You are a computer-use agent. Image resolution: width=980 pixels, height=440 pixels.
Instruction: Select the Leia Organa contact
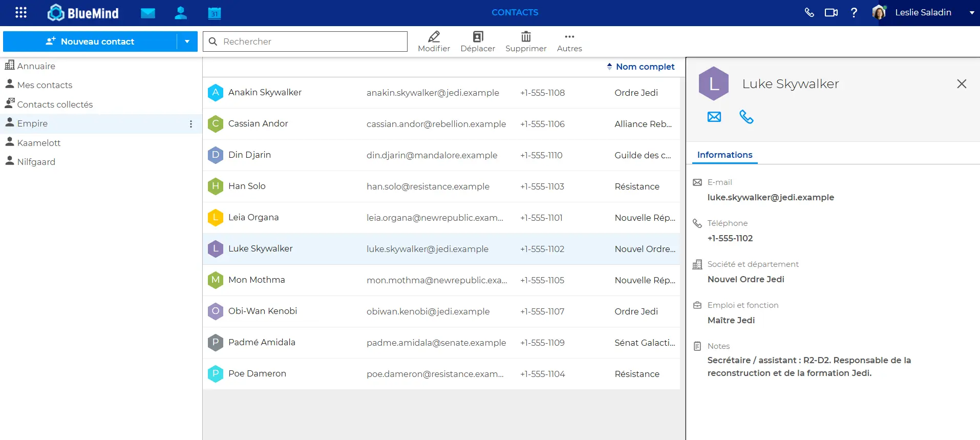tap(441, 218)
